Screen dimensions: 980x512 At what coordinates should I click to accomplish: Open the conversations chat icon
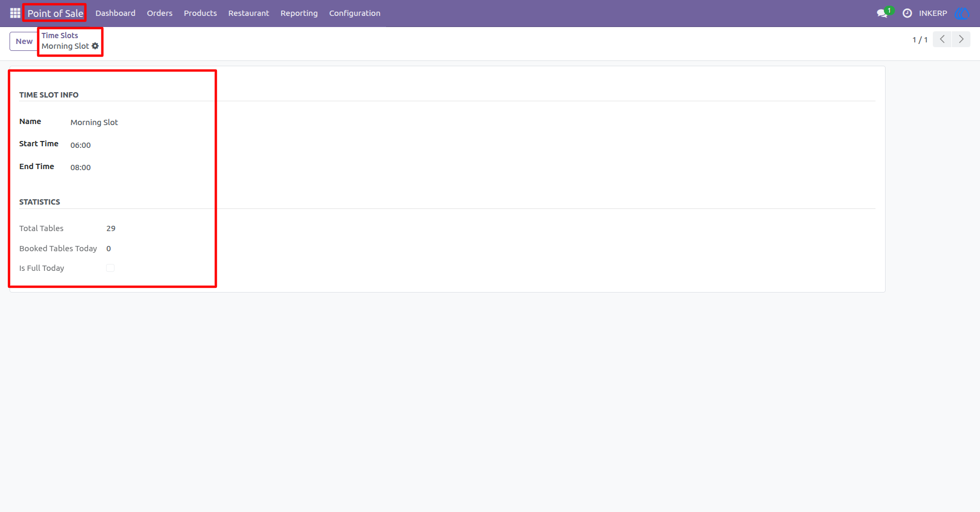[882, 13]
